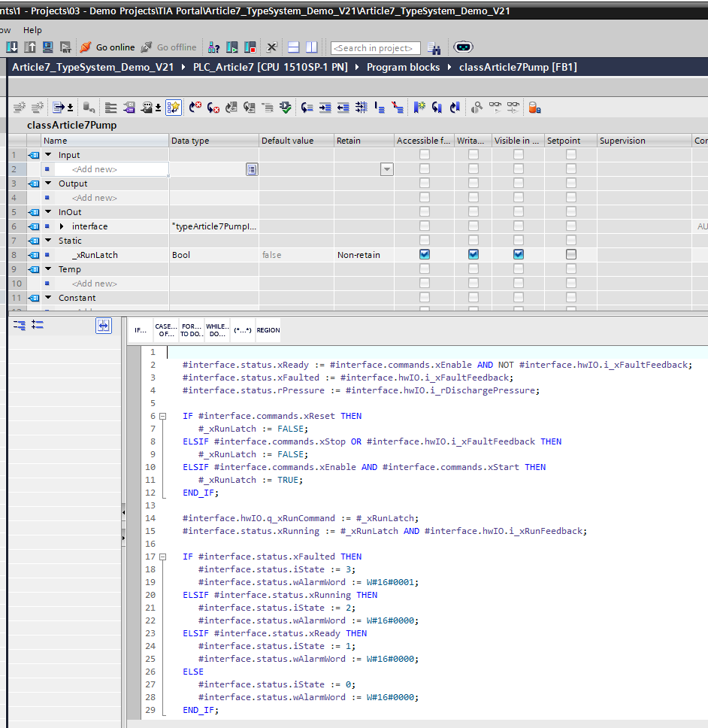Uncheck Writable for _xRunLatch
Viewport: 708px width, 728px height.
[474, 254]
